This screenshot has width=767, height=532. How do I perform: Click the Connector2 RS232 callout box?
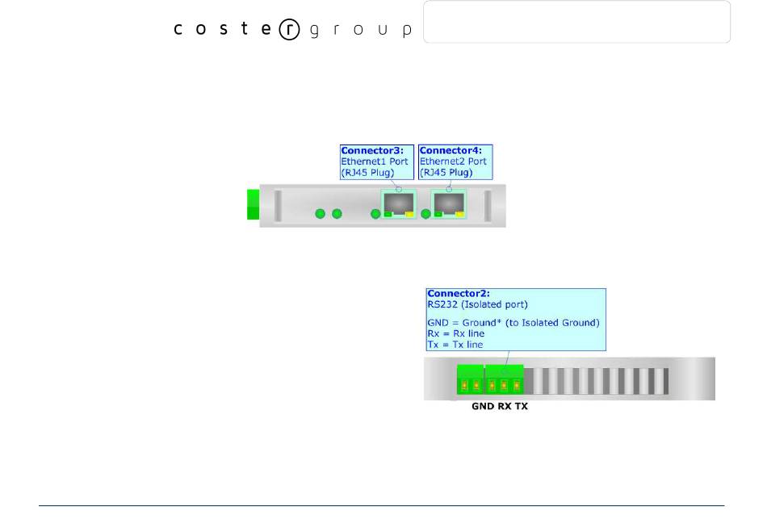[x=515, y=319]
